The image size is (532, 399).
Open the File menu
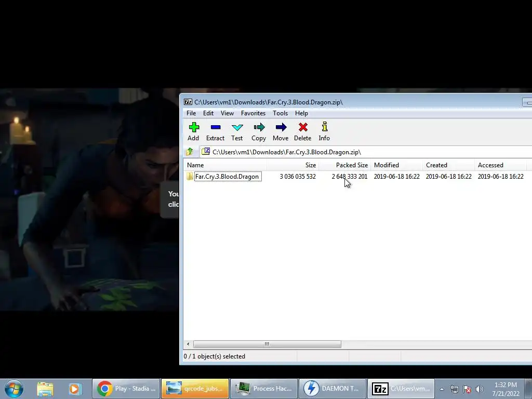click(191, 113)
